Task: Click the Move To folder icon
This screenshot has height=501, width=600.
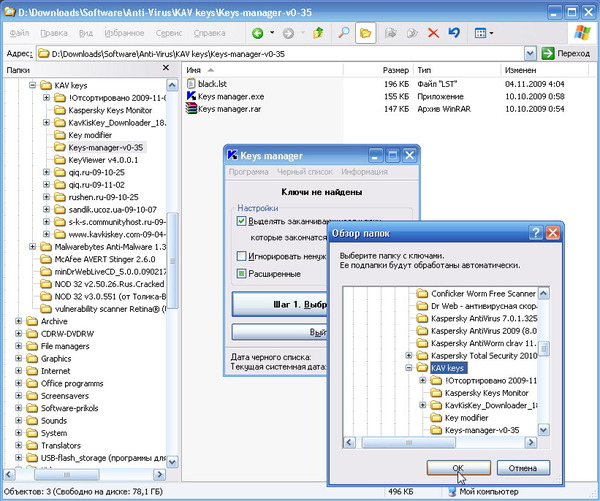Action: [x=390, y=33]
